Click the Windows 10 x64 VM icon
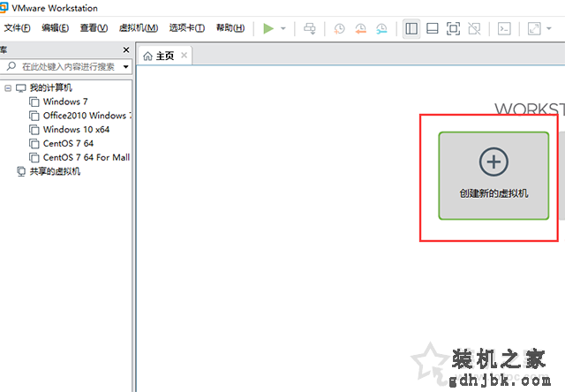Image resolution: width=565 pixels, height=392 pixels. coord(34,130)
